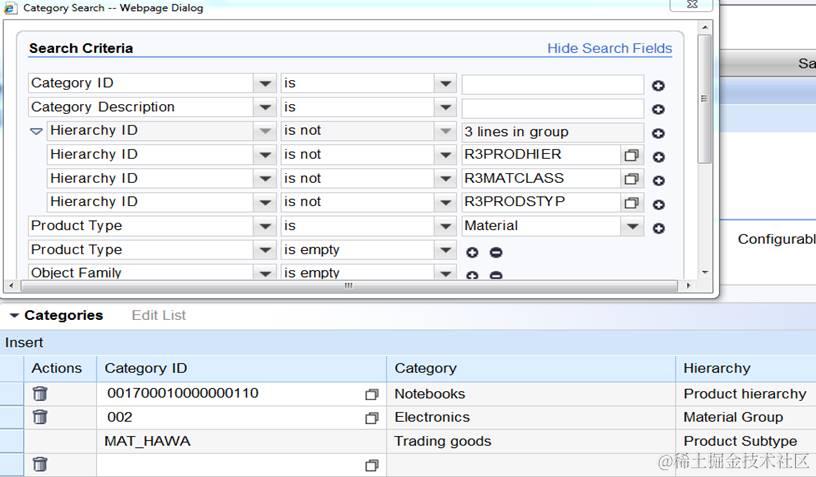
Task: Click the Material Group cell
Action: pyautogui.click(x=746, y=417)
